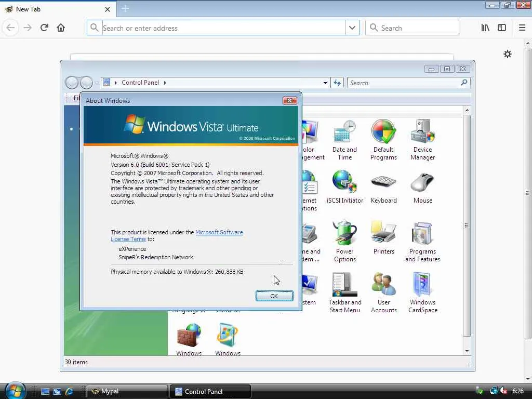Launch Internet Explorer from Quick Launch

[x=69, y=392]
